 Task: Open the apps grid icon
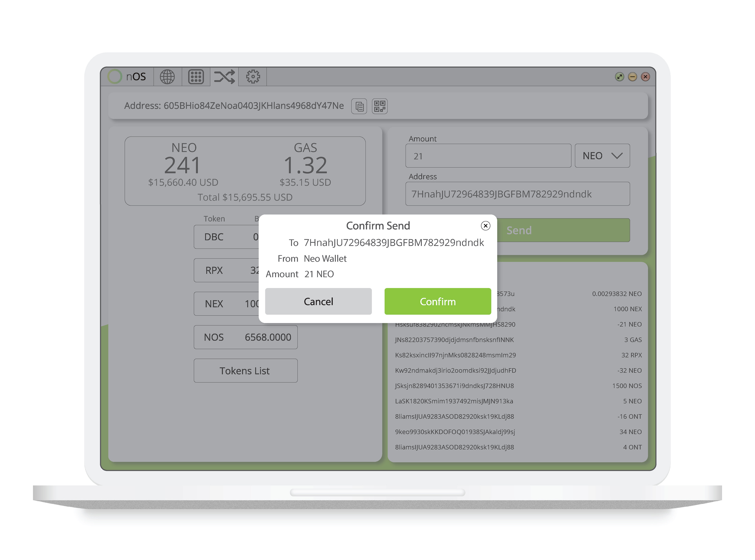(x=196, y=77)
